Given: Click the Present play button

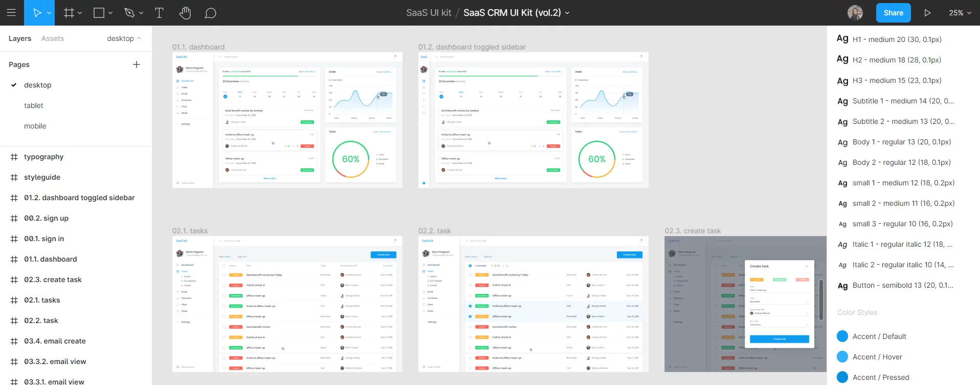Looking at the screenshot, I should coord(927,13).
